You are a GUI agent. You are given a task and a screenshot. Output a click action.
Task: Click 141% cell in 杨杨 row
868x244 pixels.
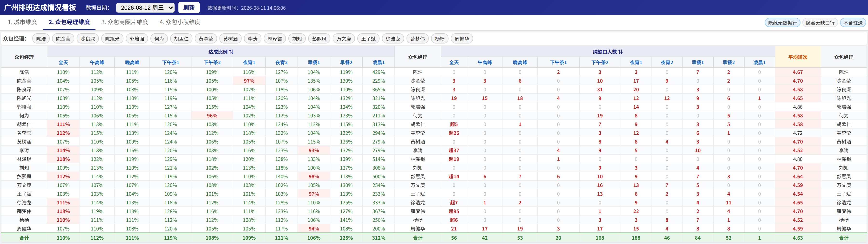tap(346, 220)
